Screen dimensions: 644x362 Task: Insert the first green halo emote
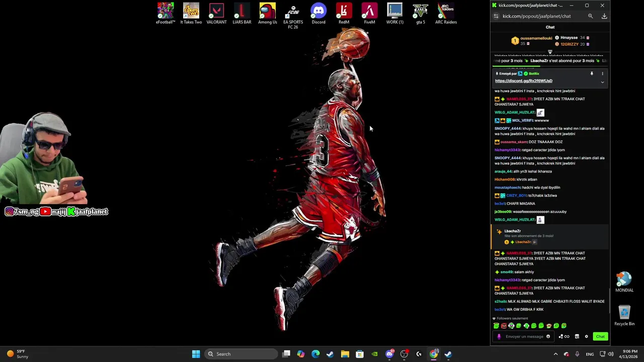pyautogui.click(x=496, y=326)
